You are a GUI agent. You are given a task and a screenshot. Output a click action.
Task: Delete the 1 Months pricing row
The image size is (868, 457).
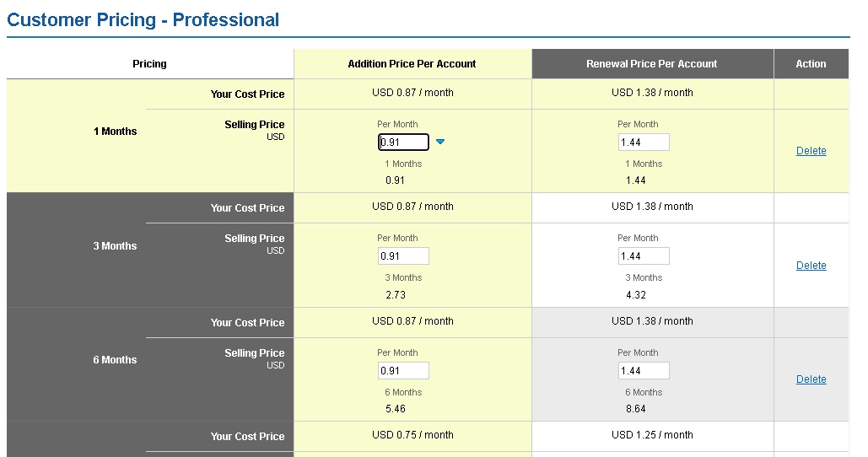(811, 150)
